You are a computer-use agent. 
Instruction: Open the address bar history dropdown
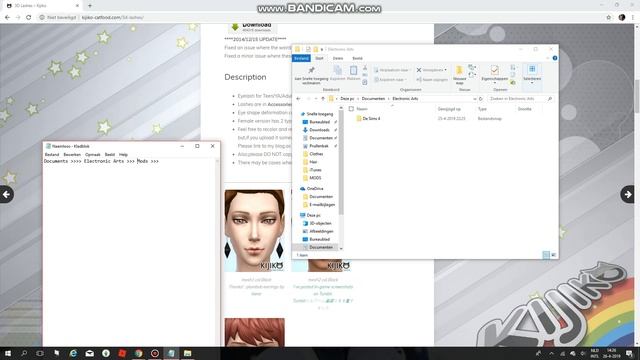474,99
